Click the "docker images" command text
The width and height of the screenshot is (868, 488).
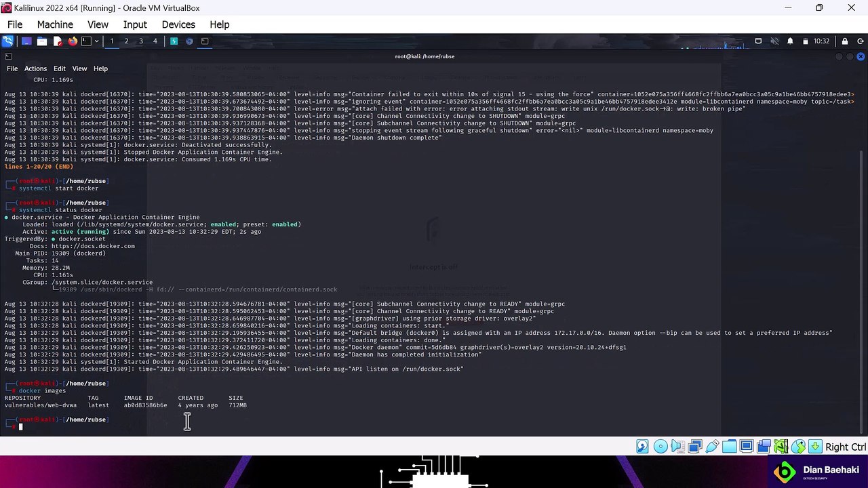(42, 390)
